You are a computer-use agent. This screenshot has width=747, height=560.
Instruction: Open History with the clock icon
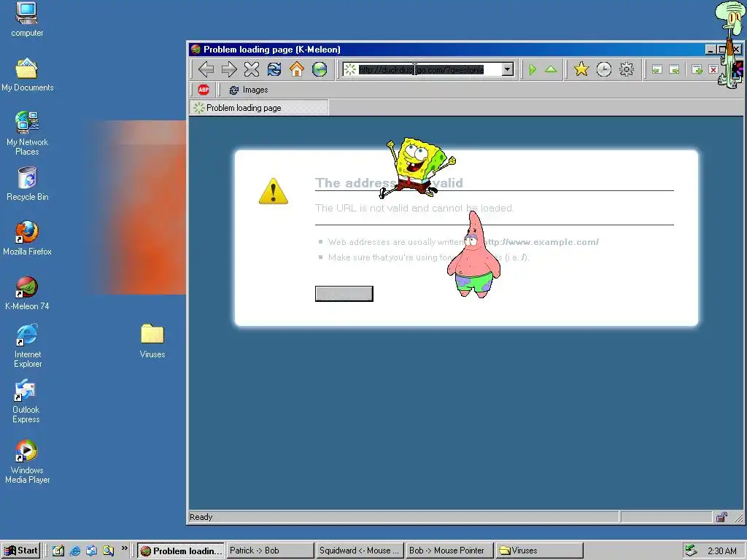click(x=603, y=69)
